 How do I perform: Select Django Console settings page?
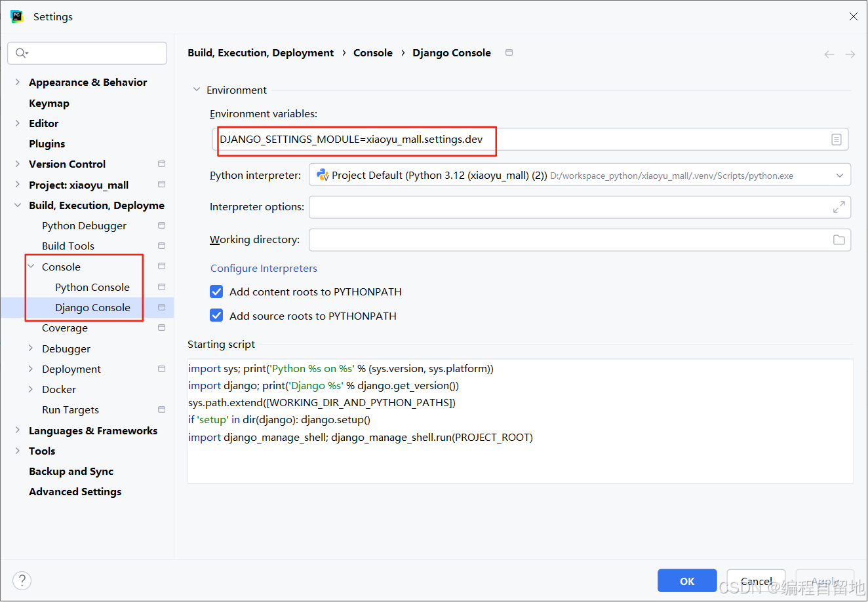pyautogui.click(x=92, y=307)
